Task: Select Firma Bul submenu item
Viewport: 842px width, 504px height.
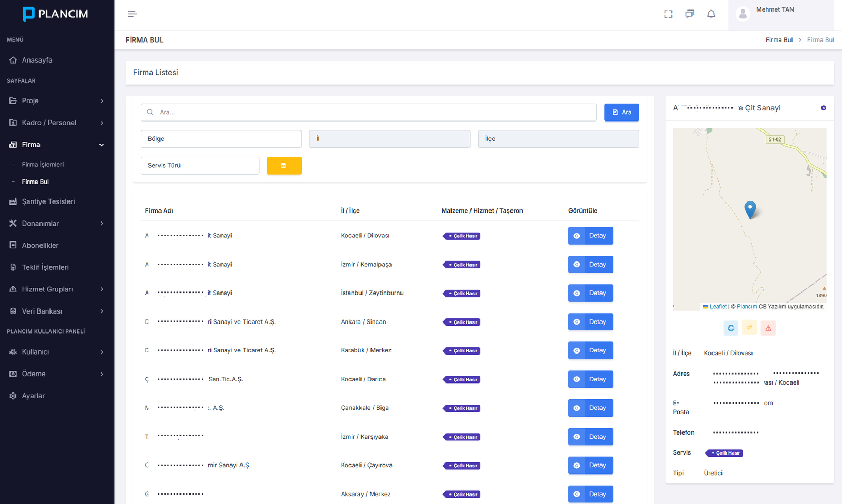Action: click(x=35, y=182)
